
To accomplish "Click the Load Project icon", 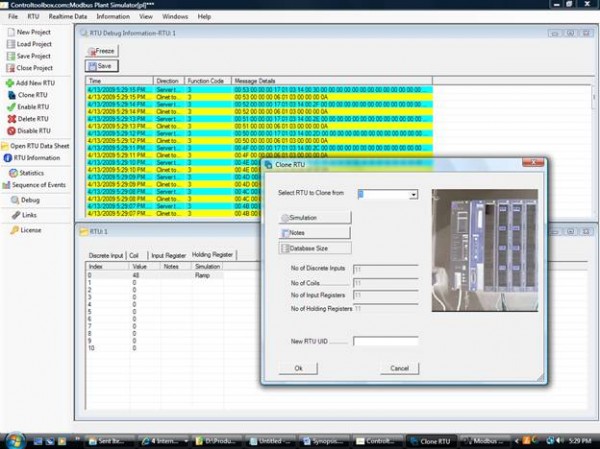I will (x=10, y=45).
